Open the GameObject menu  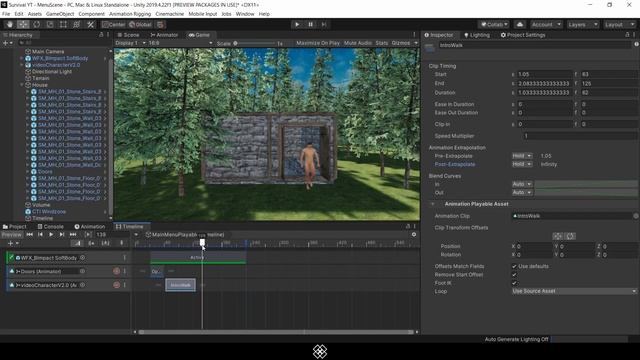pos(60,14)
